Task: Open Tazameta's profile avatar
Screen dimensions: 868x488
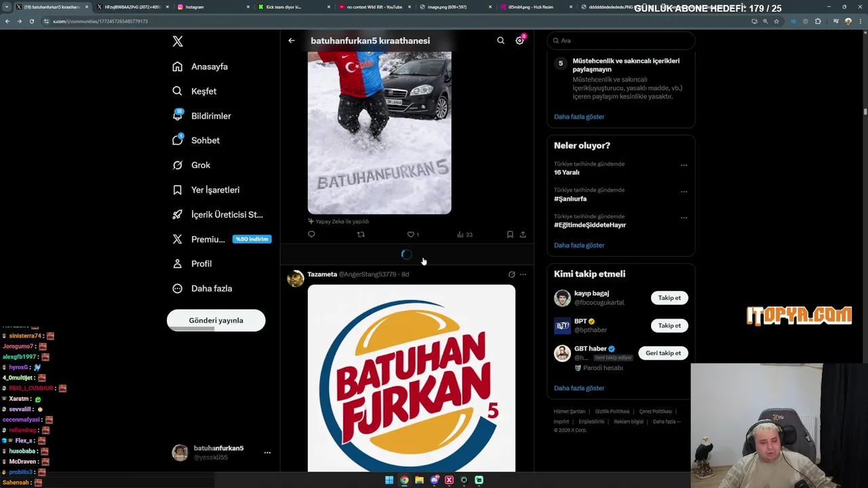Action: pyautogui.click(x=296, y=279)
